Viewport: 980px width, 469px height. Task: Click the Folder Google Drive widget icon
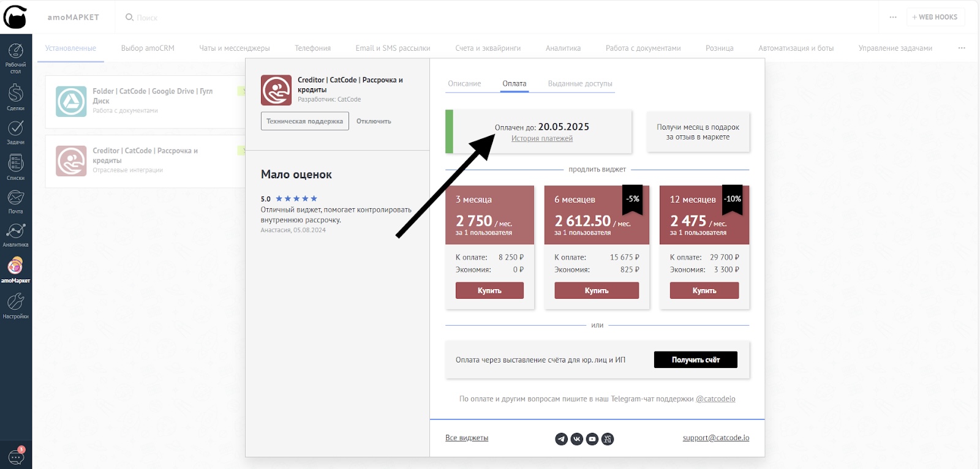[71, 101]
